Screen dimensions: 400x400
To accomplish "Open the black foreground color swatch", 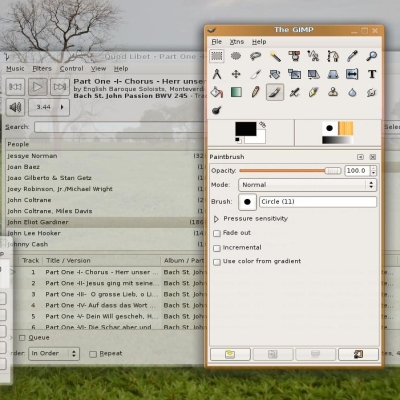I will point(246,129).
